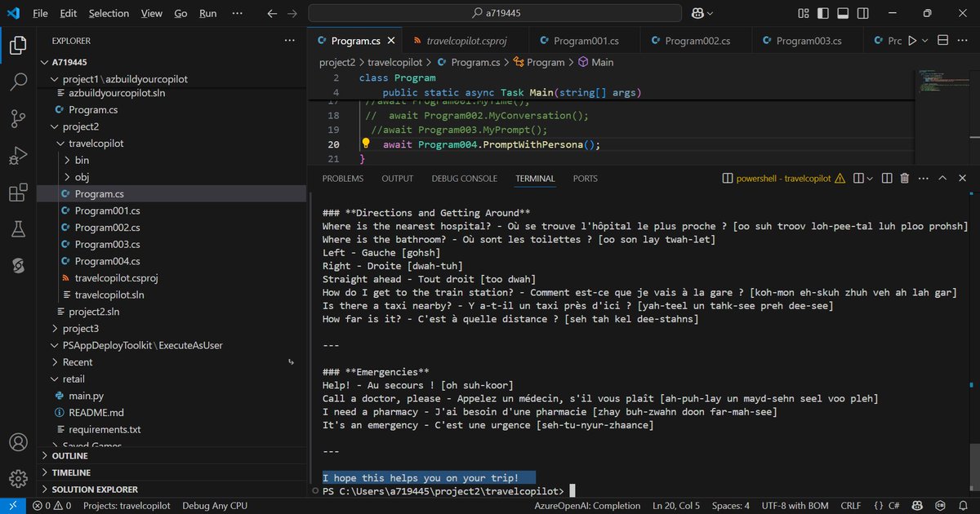Open the Testing flask icon view
The width and height of the screenshot is (980, 514).
[18, 229]
